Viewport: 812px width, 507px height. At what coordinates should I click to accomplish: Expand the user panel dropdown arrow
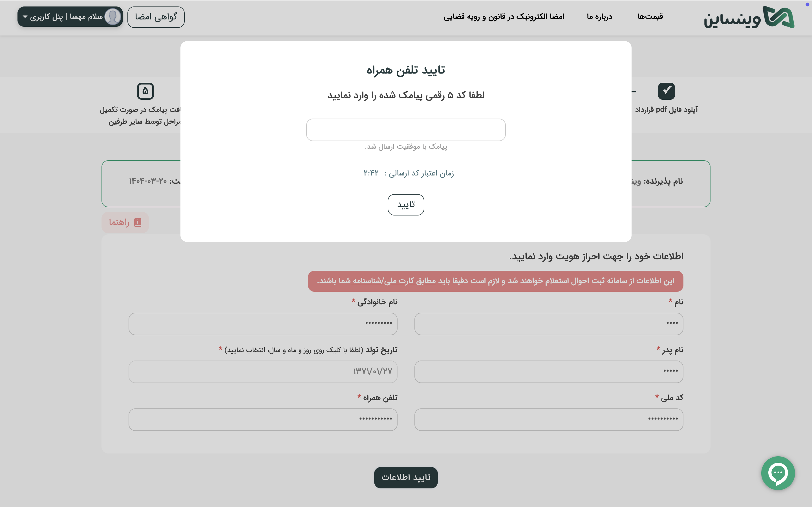[25, 17]
